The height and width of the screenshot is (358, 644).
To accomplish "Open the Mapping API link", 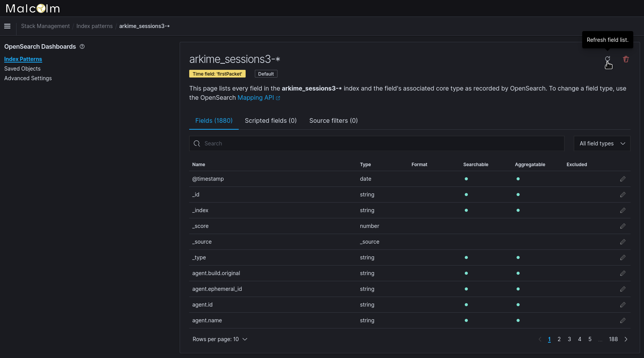I will 259,97.
